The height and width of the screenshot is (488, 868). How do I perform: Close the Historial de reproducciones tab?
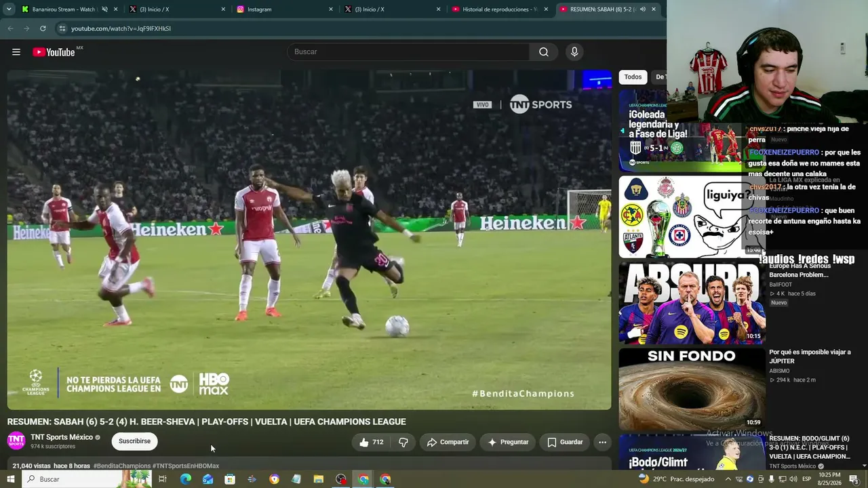pos(546,9)
